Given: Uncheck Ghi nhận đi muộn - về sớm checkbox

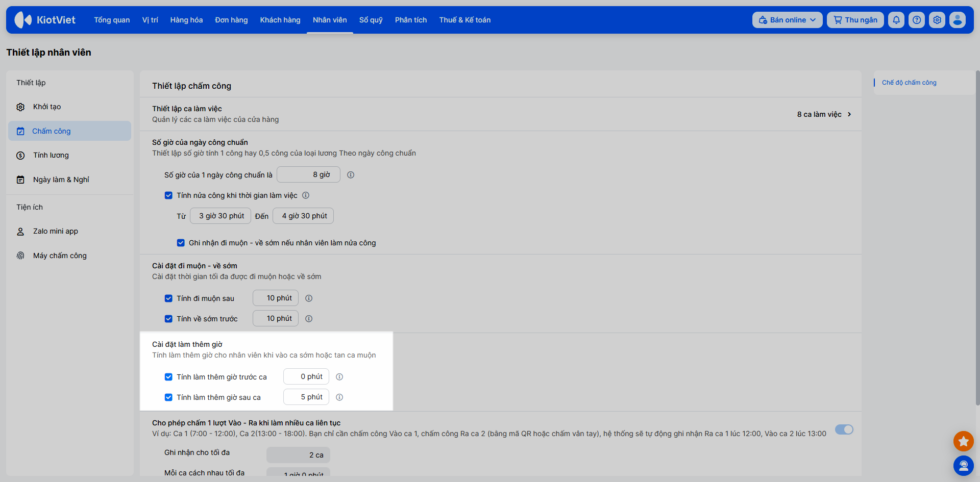Looking at the screenshot, I should [181, 243].
